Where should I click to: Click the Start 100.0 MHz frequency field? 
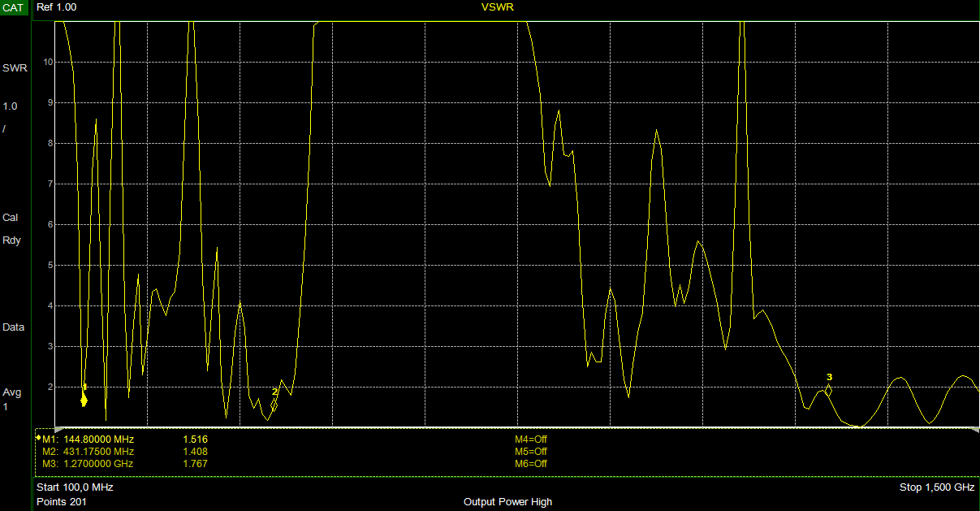coord(75,487)
